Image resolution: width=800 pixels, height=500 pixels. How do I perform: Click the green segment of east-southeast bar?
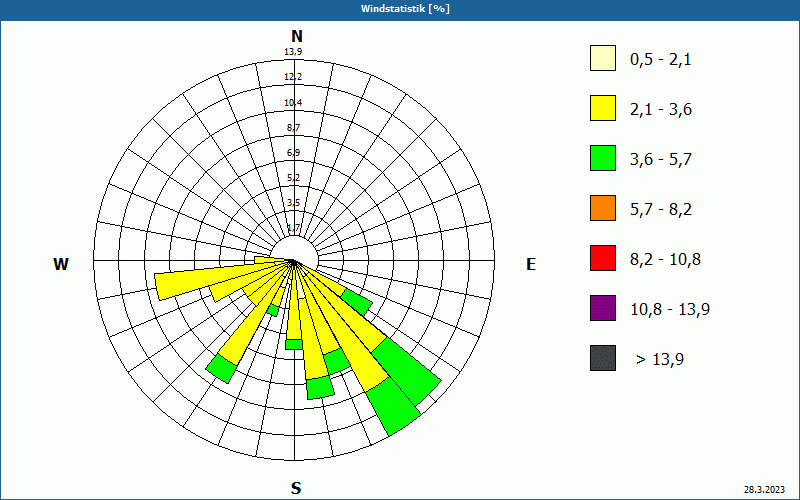(x=357, y=302)
